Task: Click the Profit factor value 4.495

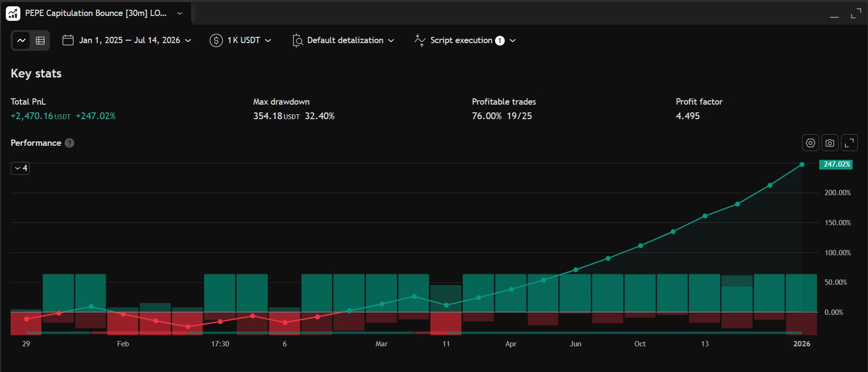Action: point(688,116)
